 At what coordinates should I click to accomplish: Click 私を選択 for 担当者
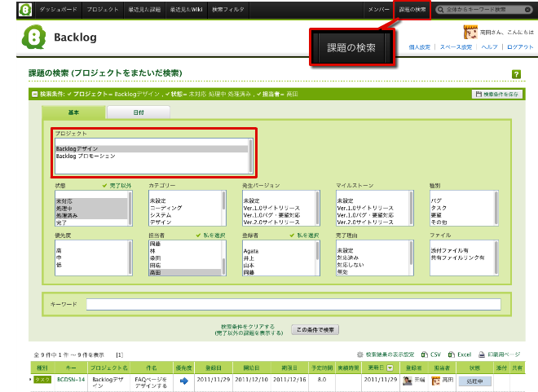(x=210, y=236)
